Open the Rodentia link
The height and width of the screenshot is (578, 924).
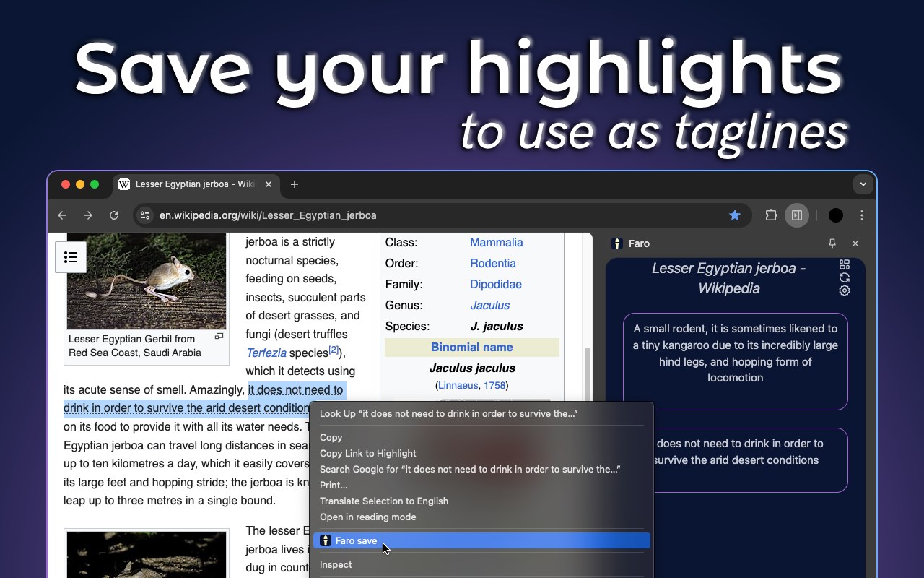click(493, 263)
